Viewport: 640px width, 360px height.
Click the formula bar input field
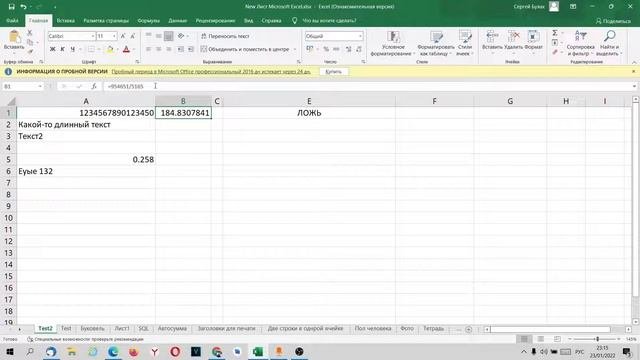pyautogui.click(x=367, y=86)
